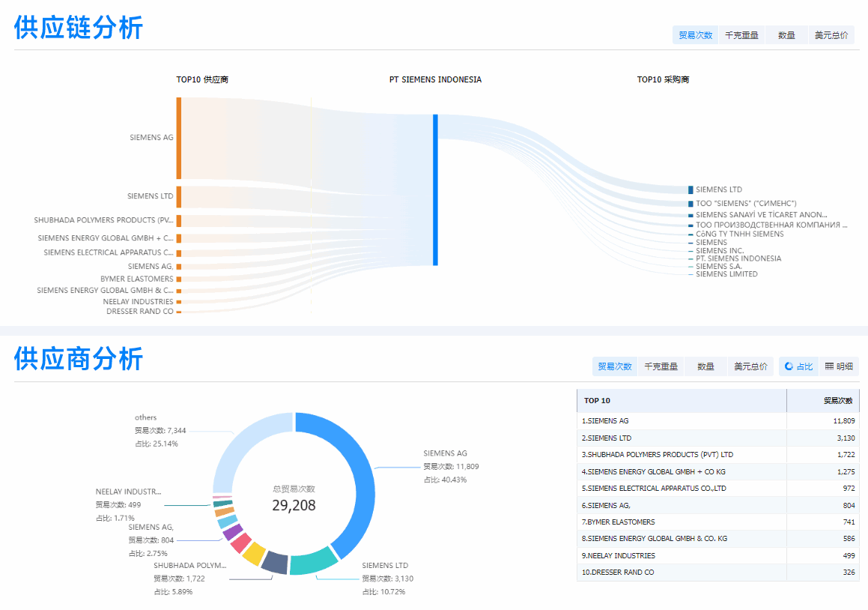Select 美元总价 tab in 供应链分析 section

point(831,35)
